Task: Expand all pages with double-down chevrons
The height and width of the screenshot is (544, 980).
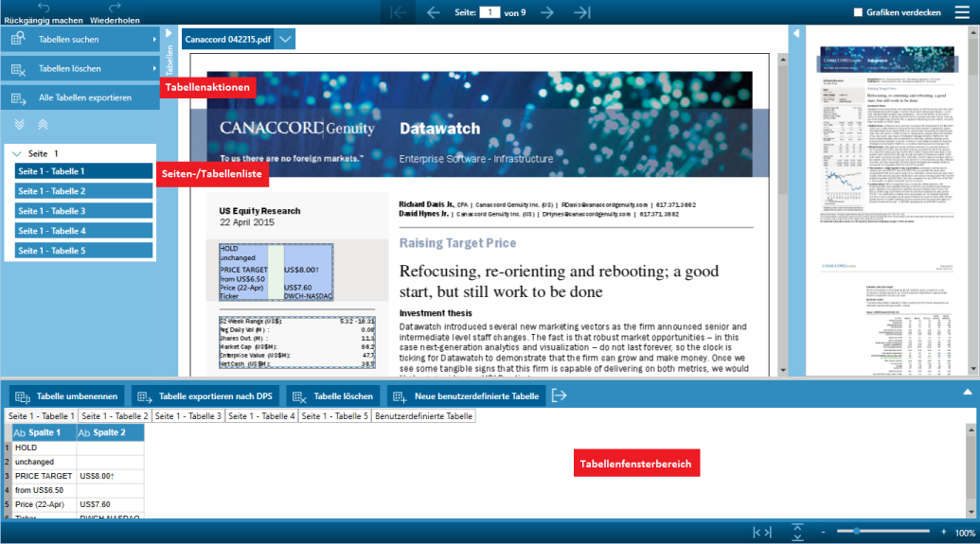Action: (x=20, y=124)
